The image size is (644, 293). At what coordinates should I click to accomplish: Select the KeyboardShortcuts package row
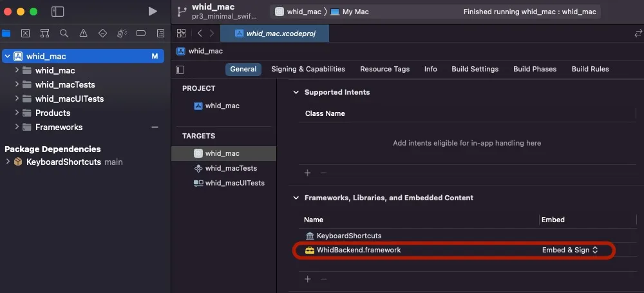(x=83, y=162)
